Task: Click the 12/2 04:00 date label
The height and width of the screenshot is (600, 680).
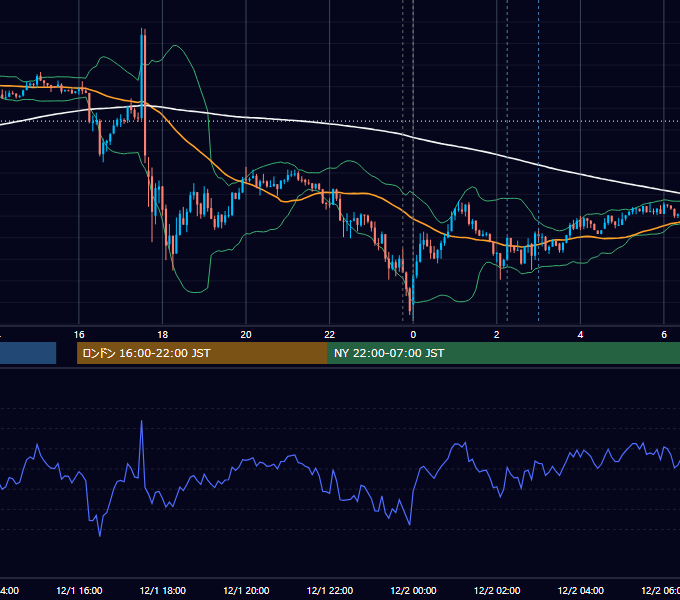Action: coord(581,590)
